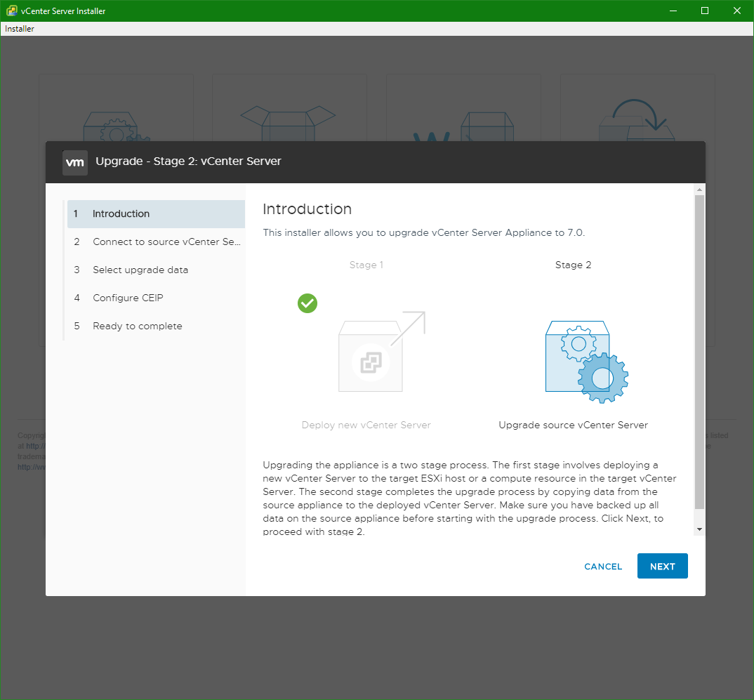Viewport: 754px width, 700px height.
Task: Click the dialog title Upgrade - Stage 2
Action: 188,161
